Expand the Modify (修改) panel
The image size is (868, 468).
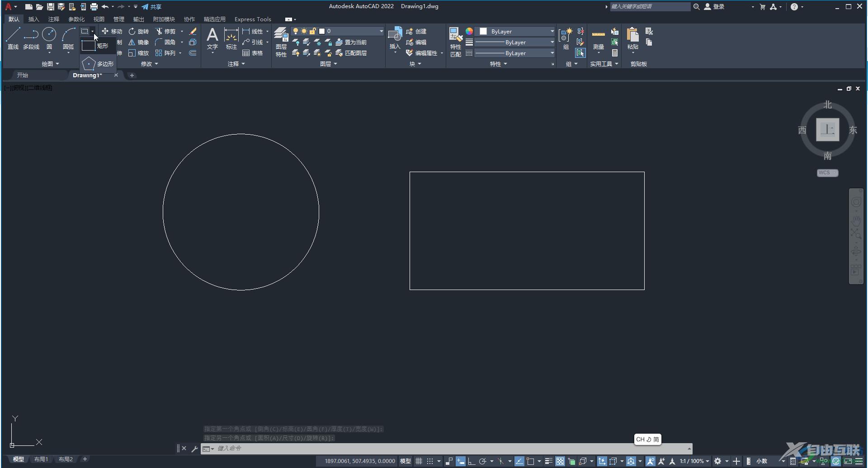point(150,64)
